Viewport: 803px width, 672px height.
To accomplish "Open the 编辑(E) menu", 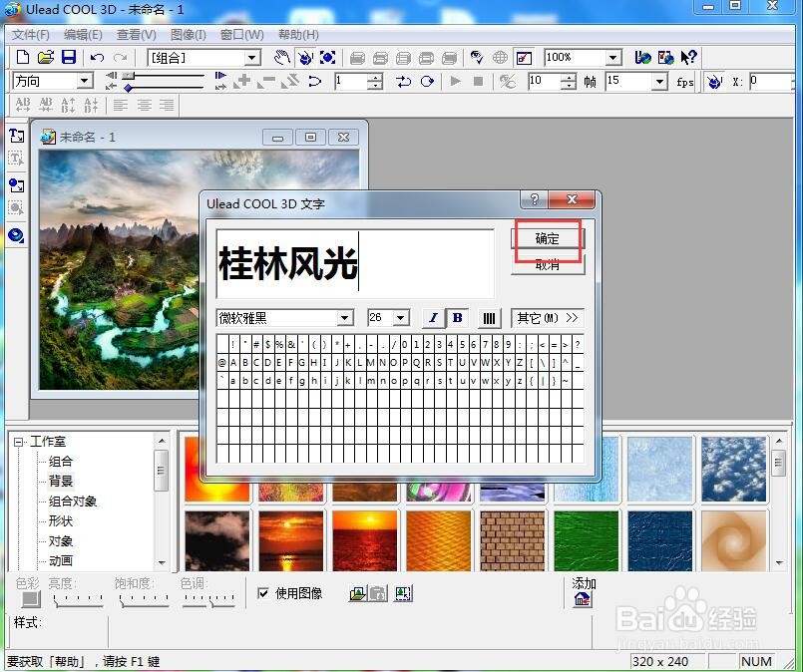I will coord(83,35).
